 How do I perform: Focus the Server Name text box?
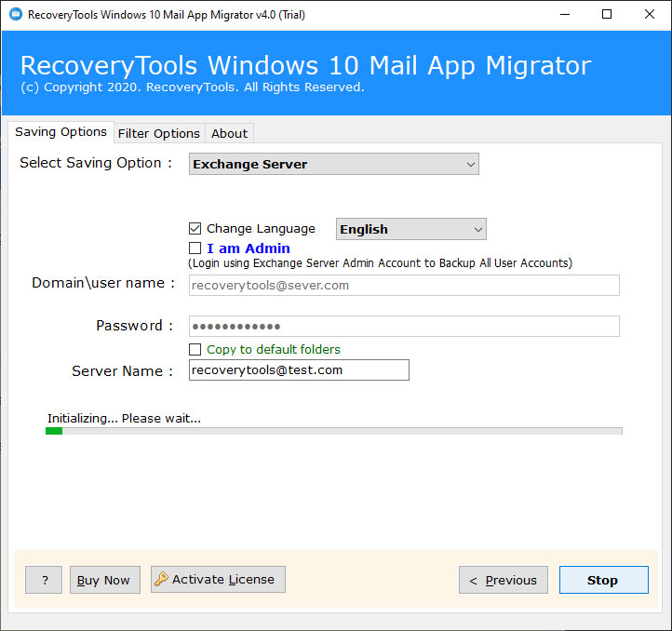(x=299, y=369)
